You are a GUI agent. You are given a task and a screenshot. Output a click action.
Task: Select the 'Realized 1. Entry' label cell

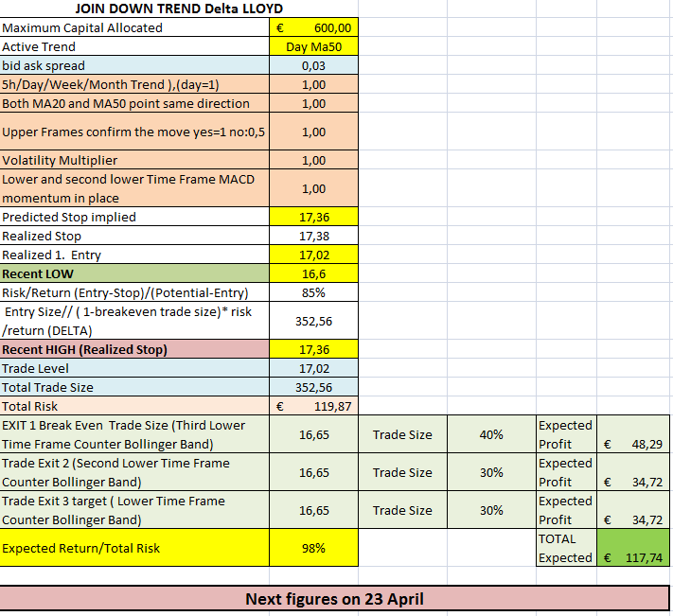click(134, 255)
